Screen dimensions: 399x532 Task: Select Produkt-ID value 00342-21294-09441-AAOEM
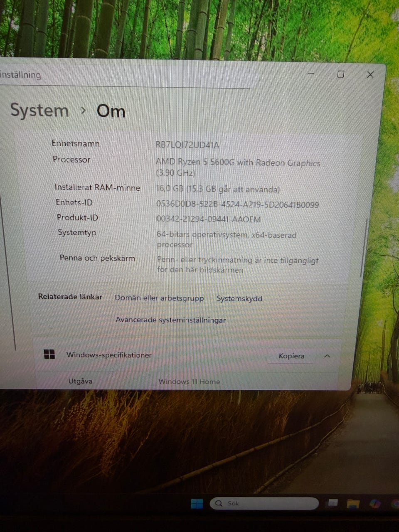coord(208,219)
